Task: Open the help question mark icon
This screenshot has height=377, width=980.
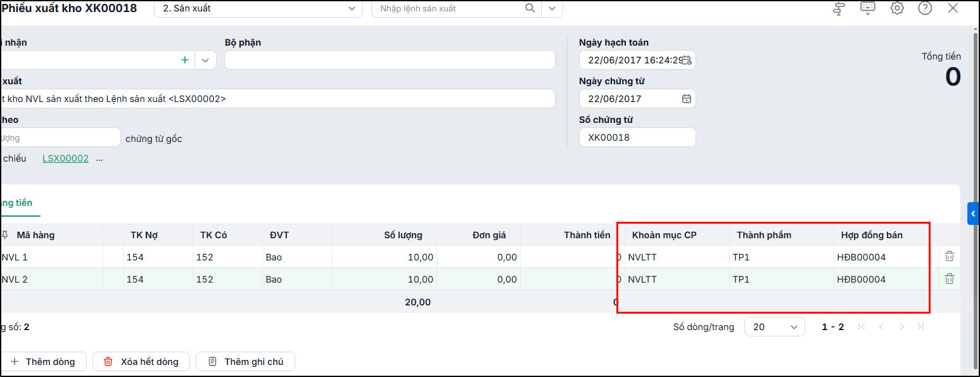Action: point(925,8)
